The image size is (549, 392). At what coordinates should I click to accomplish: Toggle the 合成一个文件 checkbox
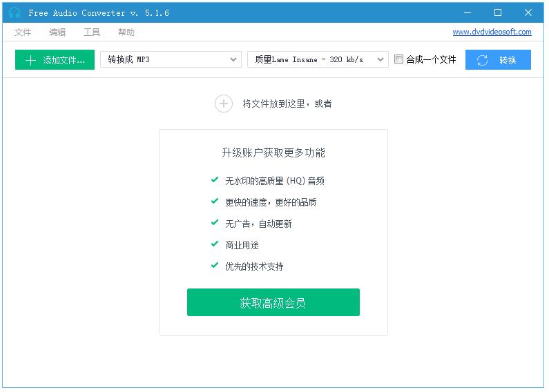click(398, 59)
